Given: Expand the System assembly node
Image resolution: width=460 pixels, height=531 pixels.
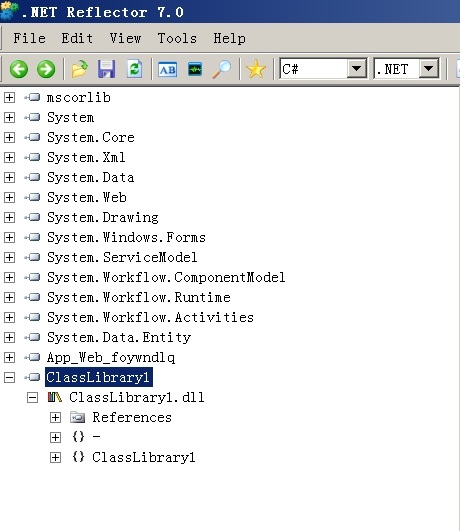Looking at the screenshot, I should (x=9, y=118).
